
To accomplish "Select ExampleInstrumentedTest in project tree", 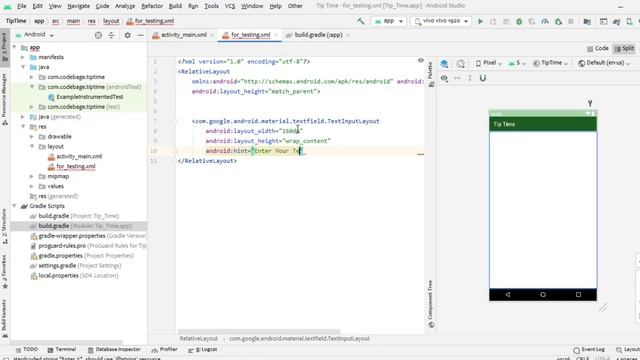I will (86, 97).
